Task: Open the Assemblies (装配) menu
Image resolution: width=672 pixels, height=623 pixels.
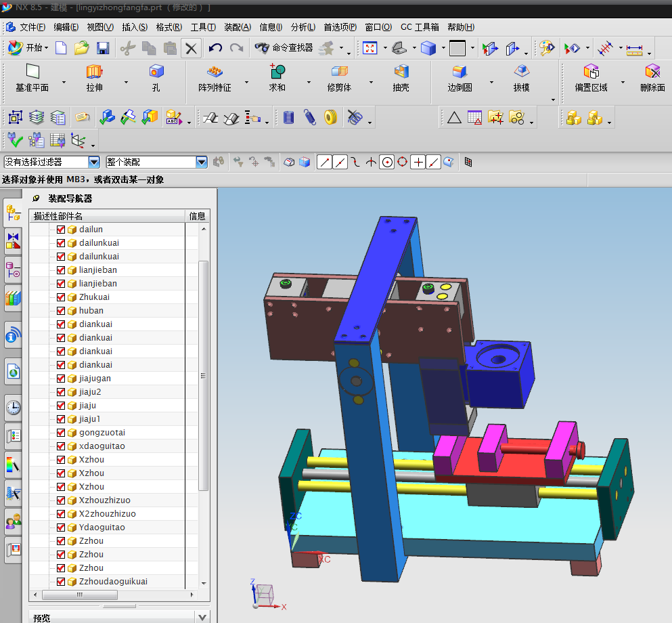Action: 238,28
